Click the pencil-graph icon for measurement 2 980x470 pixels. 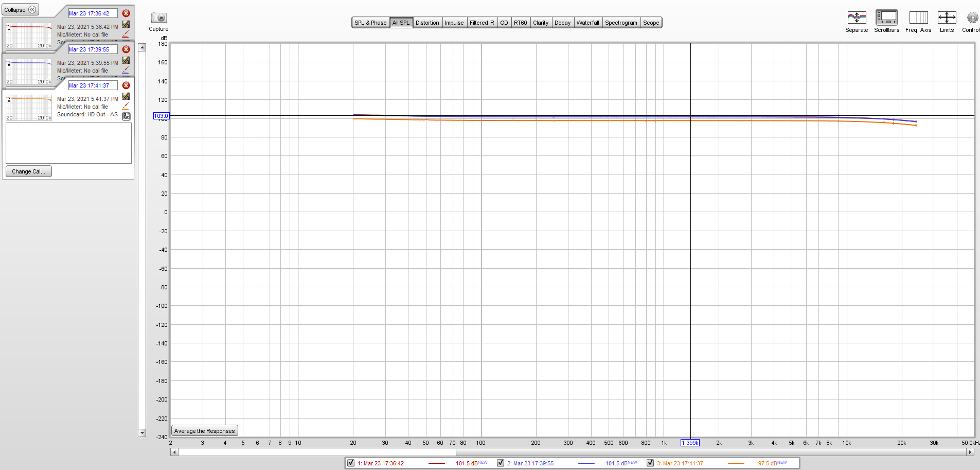point(126,60)
